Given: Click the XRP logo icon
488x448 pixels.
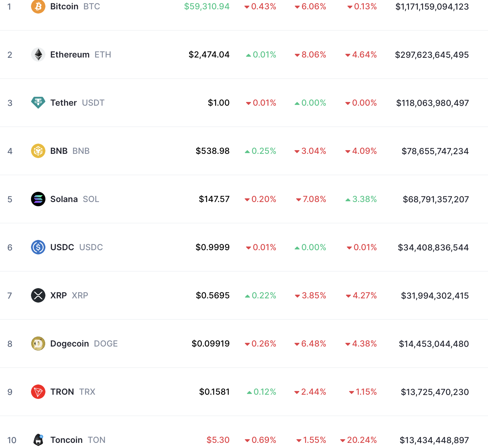Looking at the screenshot, I should [38, 295].
